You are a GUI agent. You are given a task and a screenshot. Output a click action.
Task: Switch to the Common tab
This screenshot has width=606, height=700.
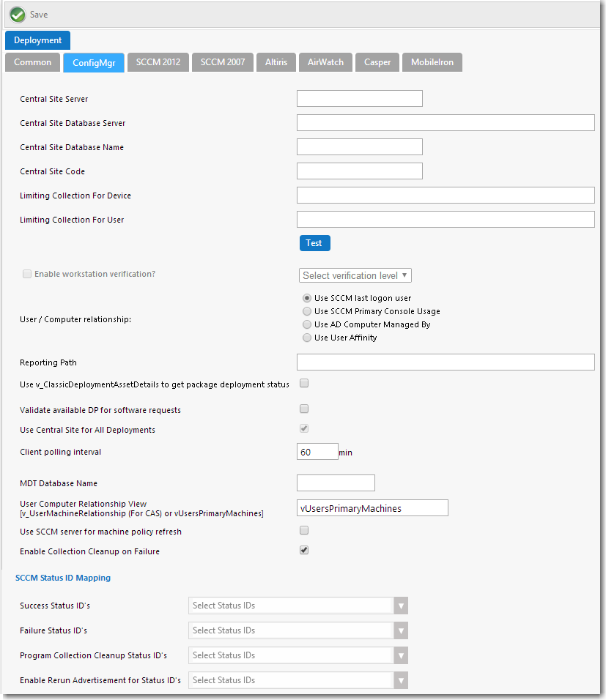tap(33, 62)
